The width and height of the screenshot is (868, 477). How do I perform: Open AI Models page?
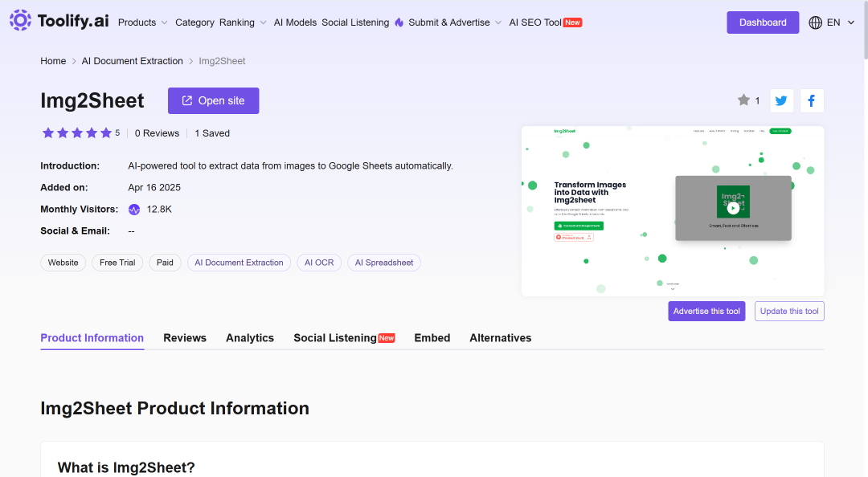[x=295, y=22]
